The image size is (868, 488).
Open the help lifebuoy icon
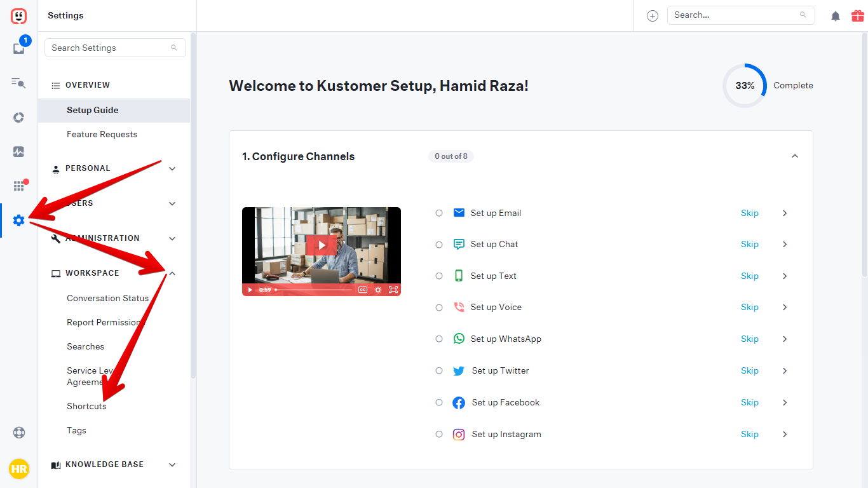point(19,433)
